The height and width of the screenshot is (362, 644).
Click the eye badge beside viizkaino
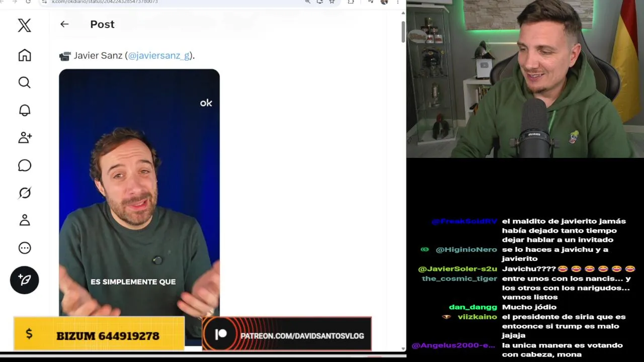(446, 317)
